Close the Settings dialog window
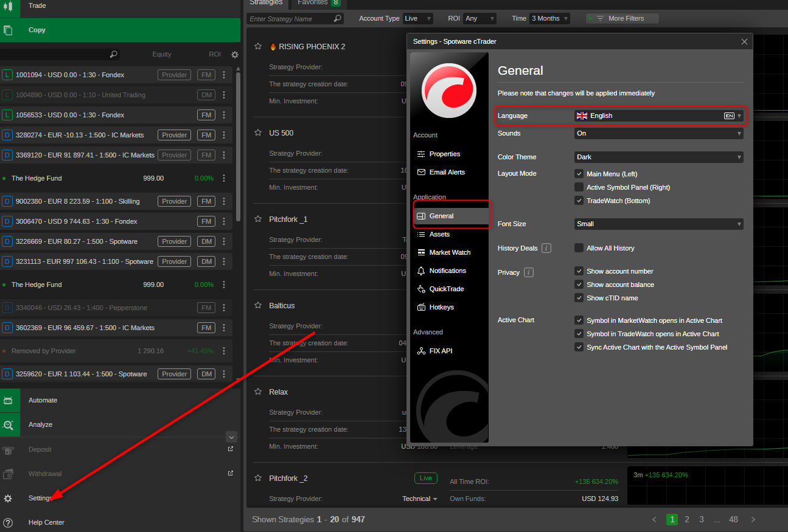Viewport: 788px width, 532px height. pos(744,41)
